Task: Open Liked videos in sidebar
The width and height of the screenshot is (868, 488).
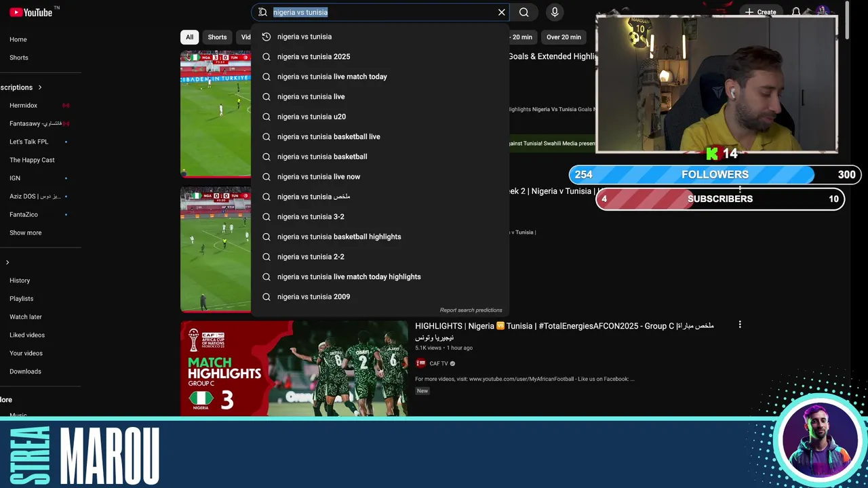Action: pyautogui.click(x=27, y=335)
